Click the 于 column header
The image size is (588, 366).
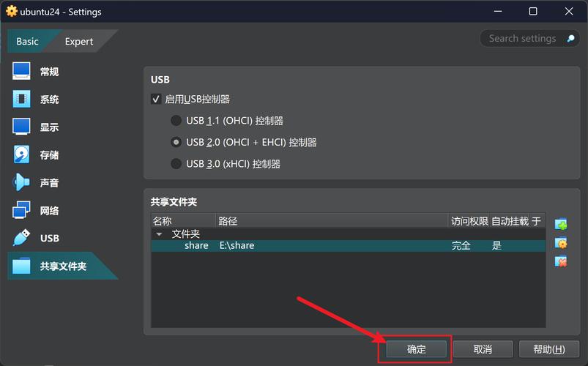click(x=537, y=221)
